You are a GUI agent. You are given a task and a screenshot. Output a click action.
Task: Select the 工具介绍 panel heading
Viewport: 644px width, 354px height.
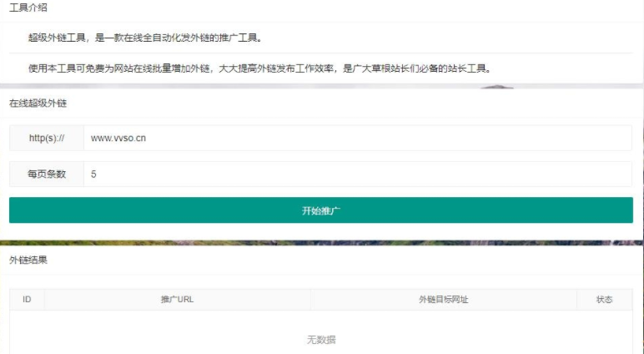[x=28, y=8]
